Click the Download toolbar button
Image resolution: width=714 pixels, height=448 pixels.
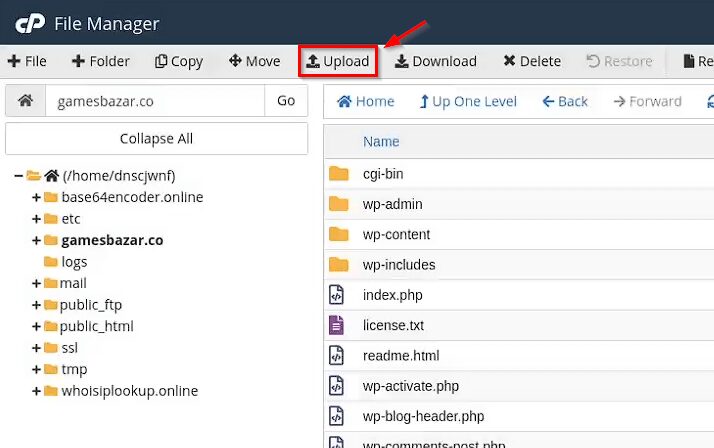[436, 61]
